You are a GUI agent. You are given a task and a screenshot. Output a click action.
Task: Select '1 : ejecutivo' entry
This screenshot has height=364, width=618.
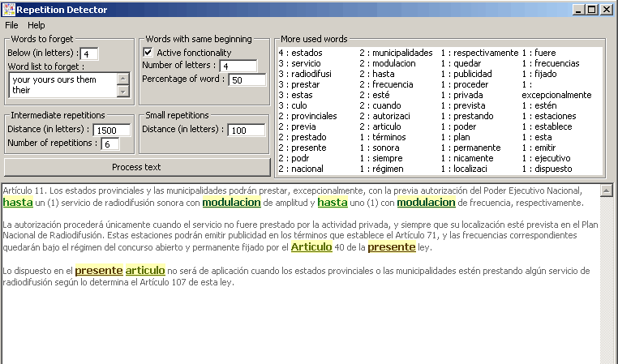point(547,158)
